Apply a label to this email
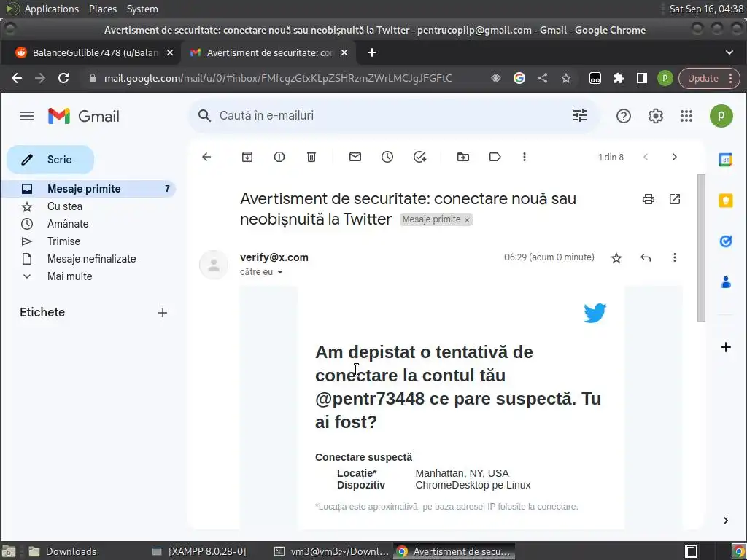The height and width of the screenshot is (560, 747). [x=495, y=157]
